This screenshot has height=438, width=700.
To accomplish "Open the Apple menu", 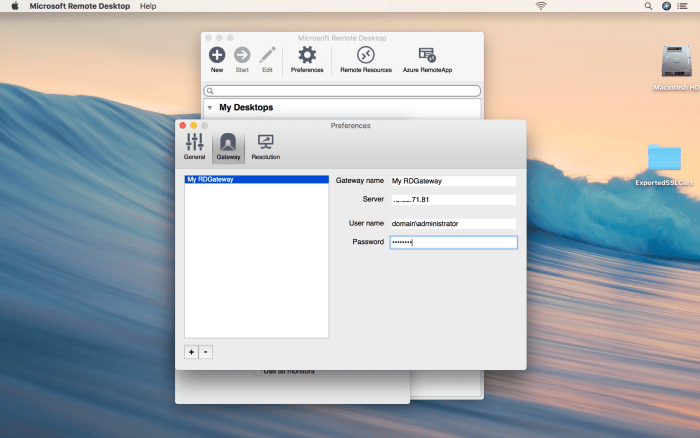I will click(x=15, y=6).
